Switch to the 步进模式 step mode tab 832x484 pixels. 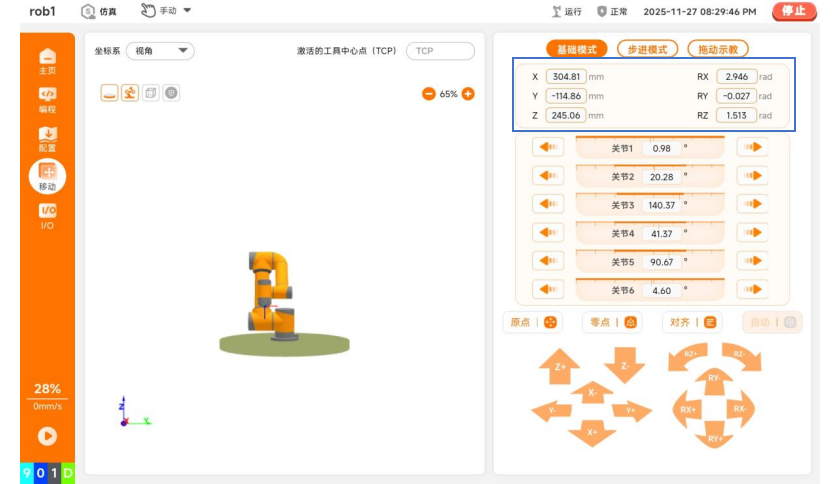click(647, 49)
